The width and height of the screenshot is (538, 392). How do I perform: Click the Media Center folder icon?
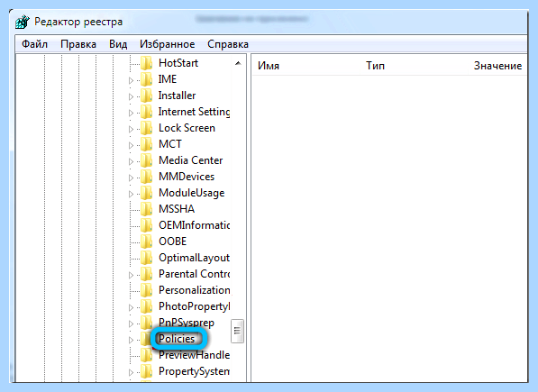coord(147,160)
